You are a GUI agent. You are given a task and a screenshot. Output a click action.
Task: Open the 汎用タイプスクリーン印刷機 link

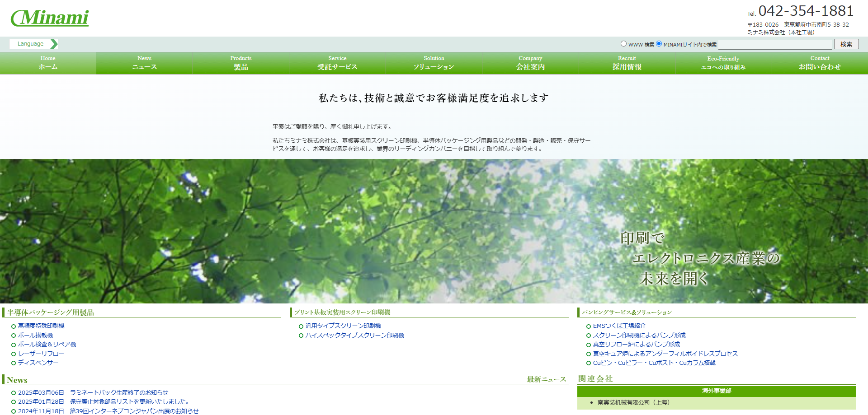[x=343, y=326]
